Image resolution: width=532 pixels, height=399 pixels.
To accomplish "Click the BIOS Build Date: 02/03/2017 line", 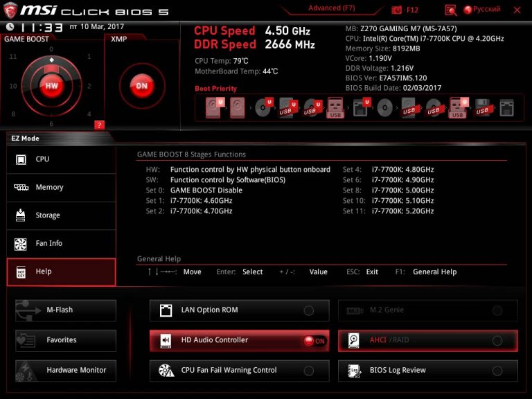I will [393, 88].
